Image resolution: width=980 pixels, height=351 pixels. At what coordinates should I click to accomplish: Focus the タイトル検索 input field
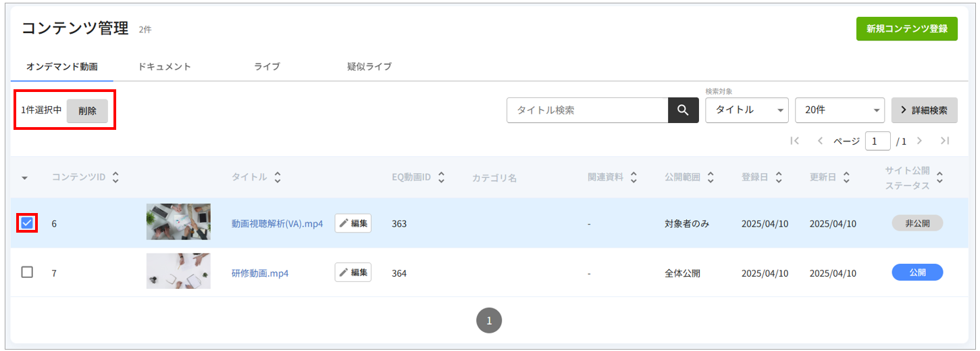pos(588,110)
